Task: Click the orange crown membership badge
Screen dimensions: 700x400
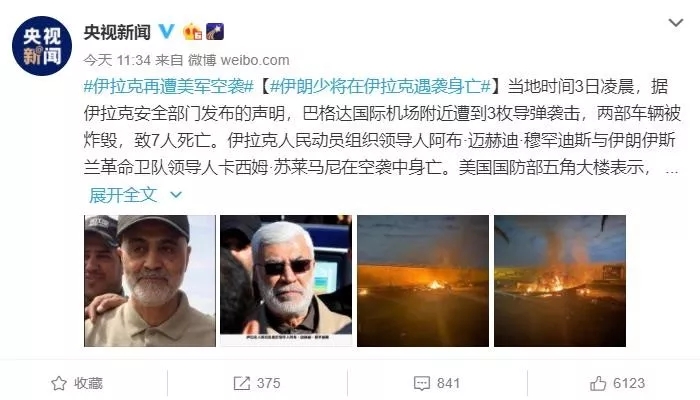Action: click(x=193, y=31)
